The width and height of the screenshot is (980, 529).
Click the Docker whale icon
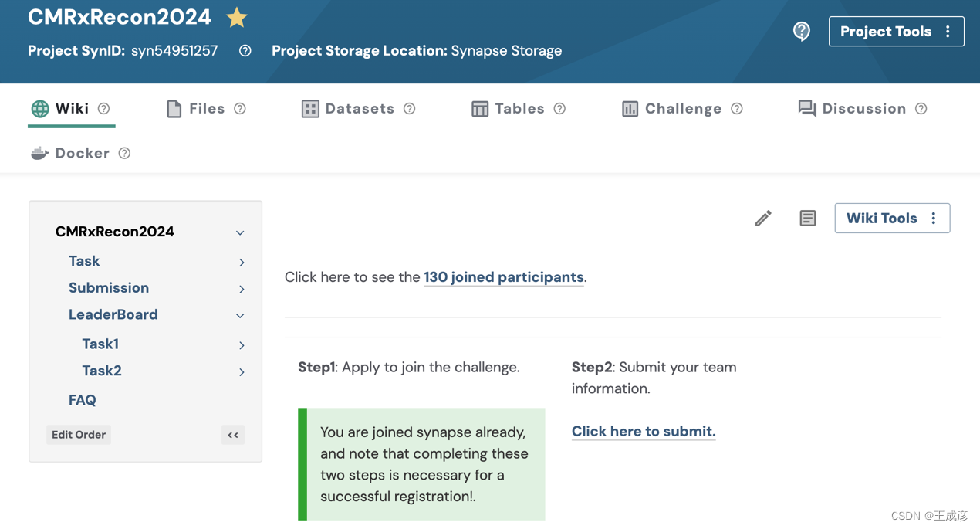40,153
